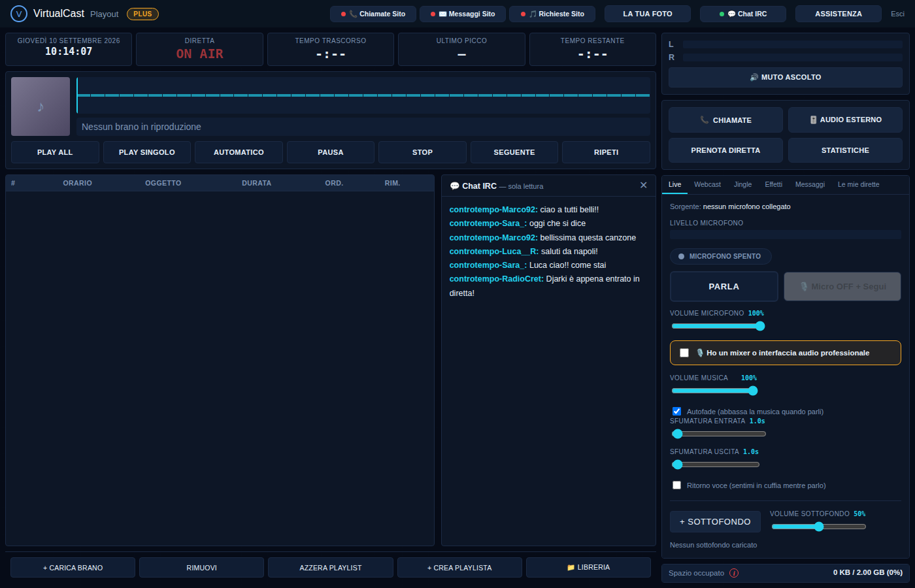This screenshot has width=915, height=588.
Task: Open Richieste Sito in the top bar
Action: (x=552, y=14)
